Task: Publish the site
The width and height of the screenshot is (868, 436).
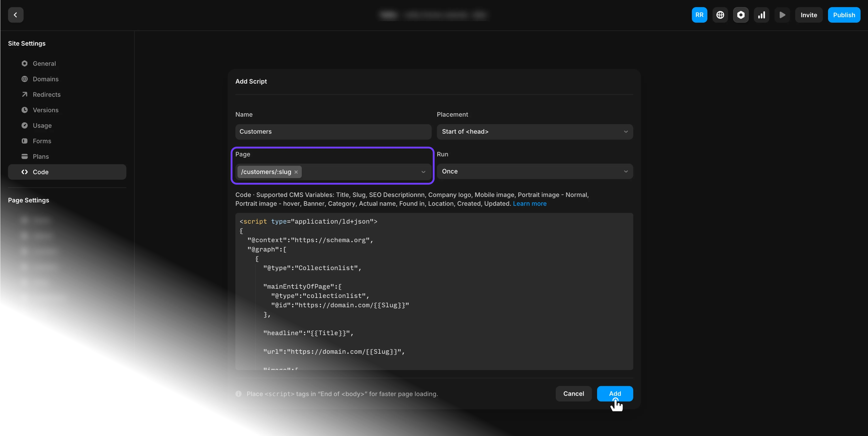Action: tap(844, 15)
